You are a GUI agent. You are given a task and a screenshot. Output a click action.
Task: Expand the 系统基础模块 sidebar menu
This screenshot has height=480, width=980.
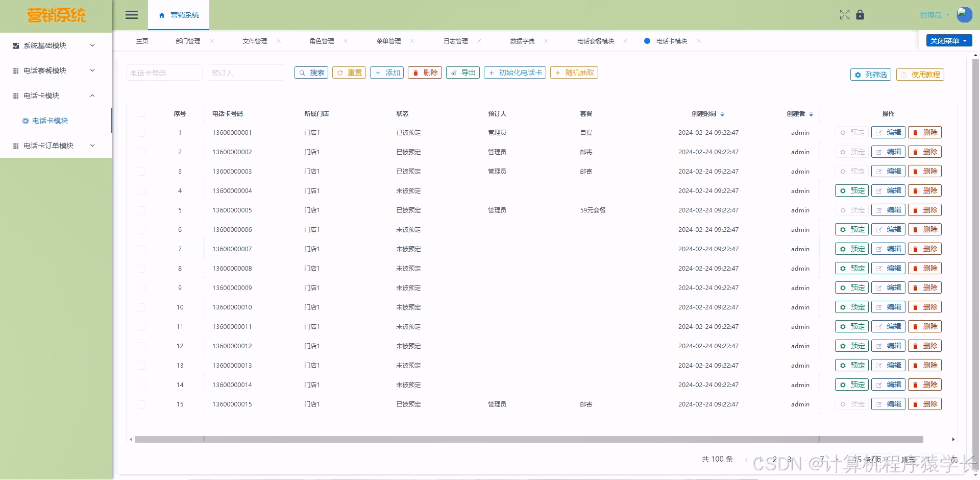[56, 45]
